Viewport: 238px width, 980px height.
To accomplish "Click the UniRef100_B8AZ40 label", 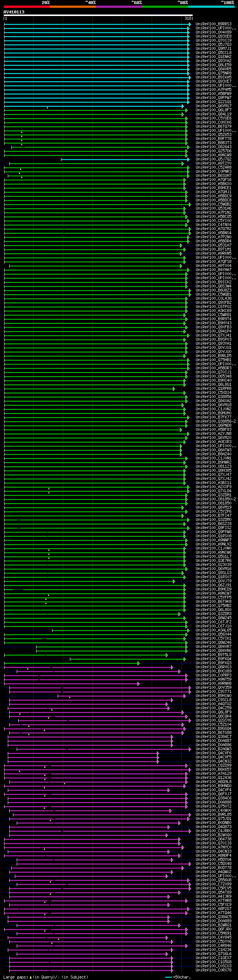I will click(213, 454).
